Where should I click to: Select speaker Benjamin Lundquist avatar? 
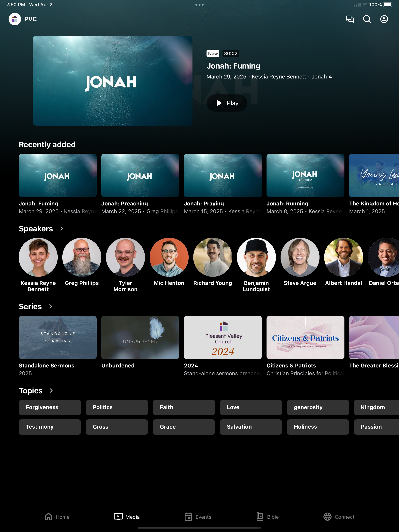tap(256, 257)
